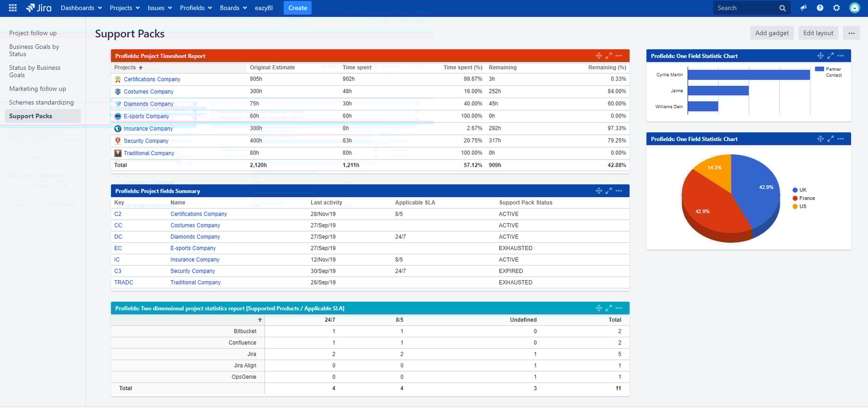
Task: Maximize the Project Timesheet Report gadget
Action: (x=608, y=56)
